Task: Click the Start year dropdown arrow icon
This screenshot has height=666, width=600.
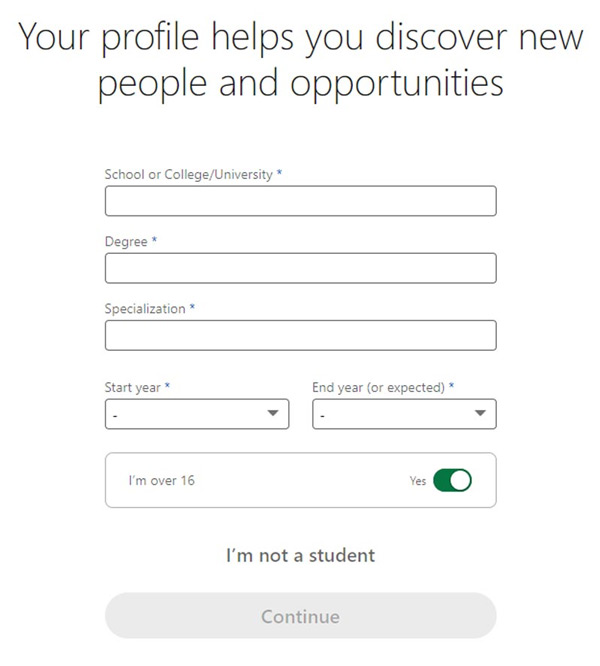Action: 272,413
